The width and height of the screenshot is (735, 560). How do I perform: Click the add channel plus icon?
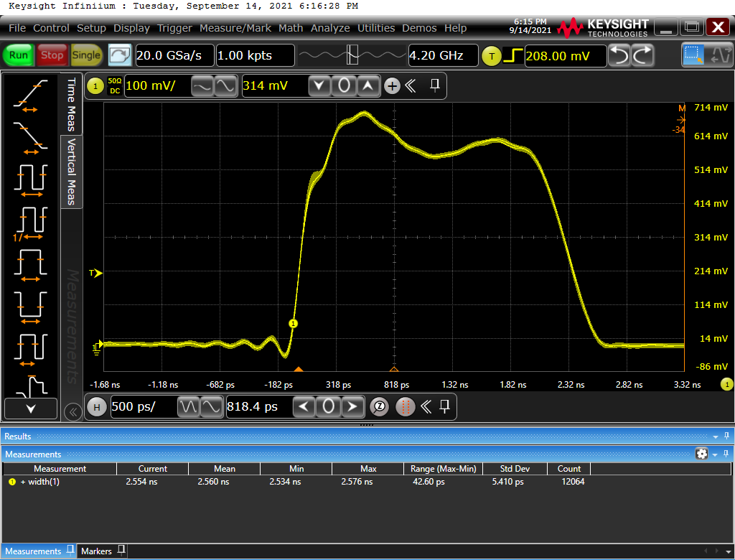click(392, 86)
